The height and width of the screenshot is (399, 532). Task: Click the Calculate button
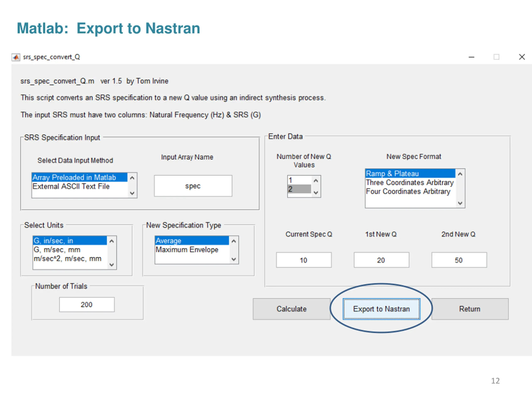coord(292,309)
